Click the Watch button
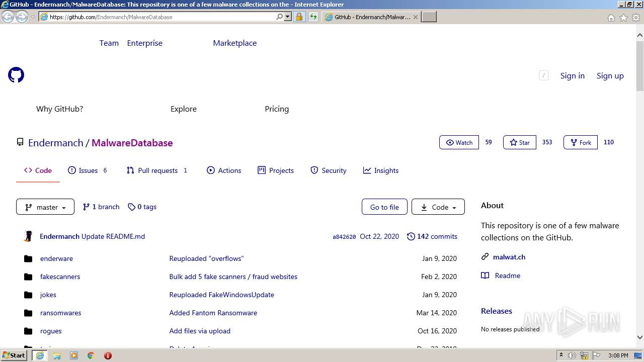This screenshot has height=362, width=644. point(459,142)
